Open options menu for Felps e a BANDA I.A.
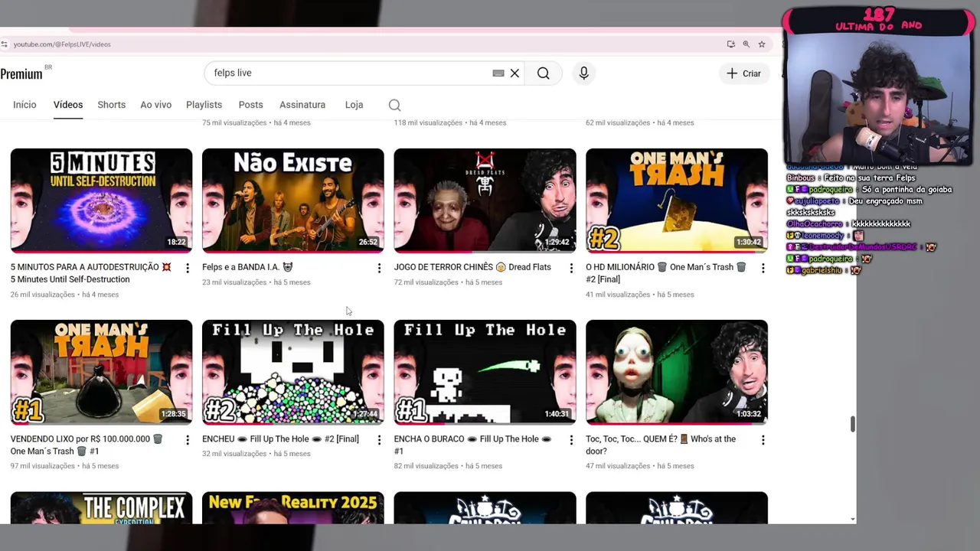The image size is (980, 551). click(x=379, y=268)
